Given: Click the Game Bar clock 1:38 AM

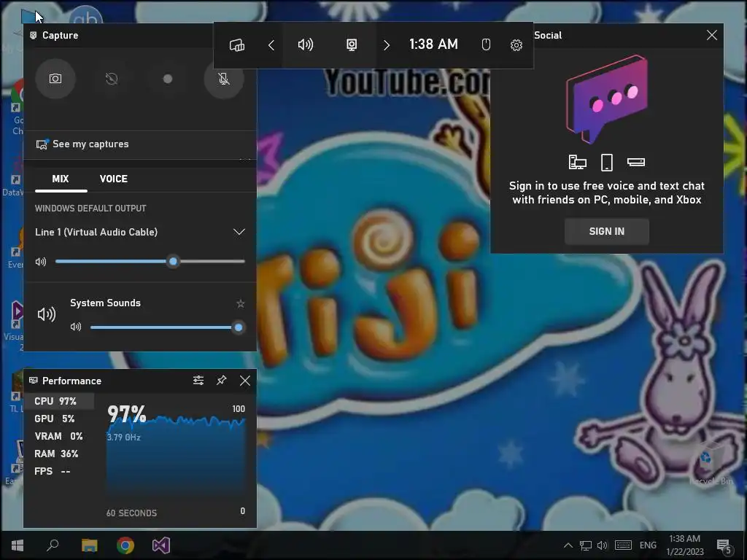Looking at the screenshot, I should 433,44.
